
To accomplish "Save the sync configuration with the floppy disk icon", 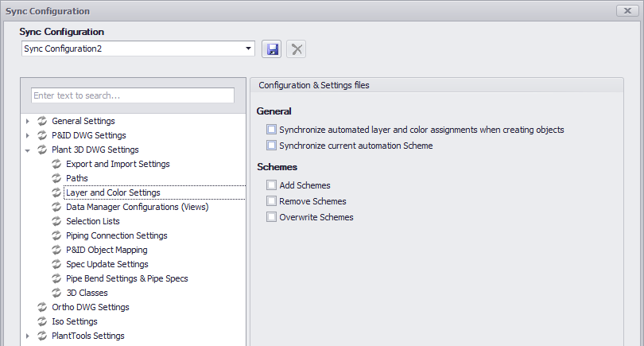I will (x=271, y=49).
